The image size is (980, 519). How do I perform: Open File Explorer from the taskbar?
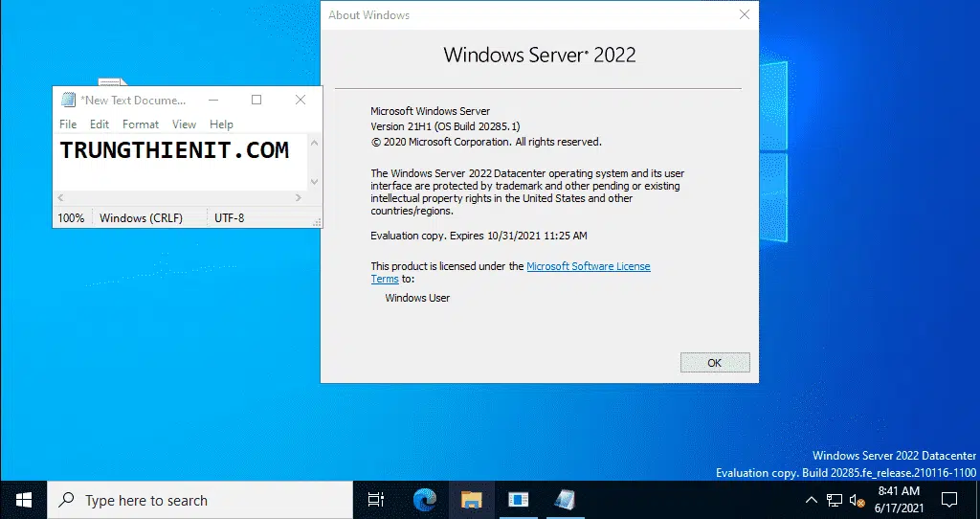tap(471, 499)
